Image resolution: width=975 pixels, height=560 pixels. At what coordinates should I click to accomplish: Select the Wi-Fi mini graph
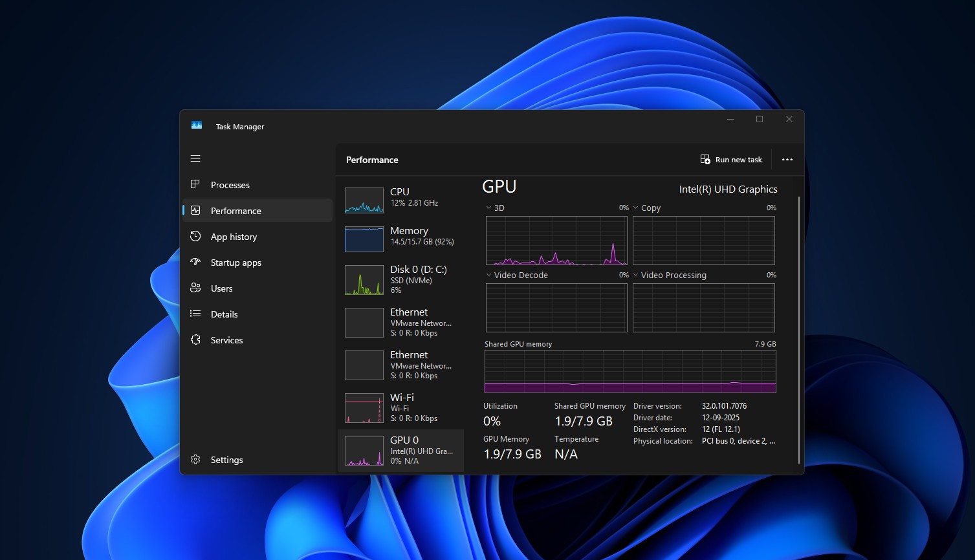tap(364, 408)
